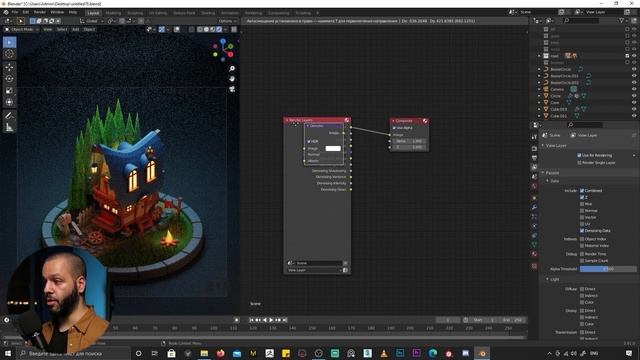
Task: Open the Window menu
Action: tap(57, 12)
